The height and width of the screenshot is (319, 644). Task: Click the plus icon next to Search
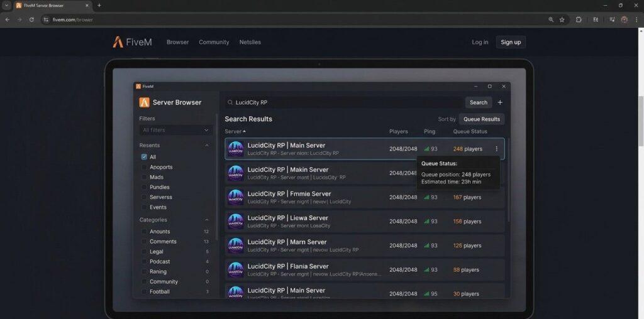pos(500,102)
